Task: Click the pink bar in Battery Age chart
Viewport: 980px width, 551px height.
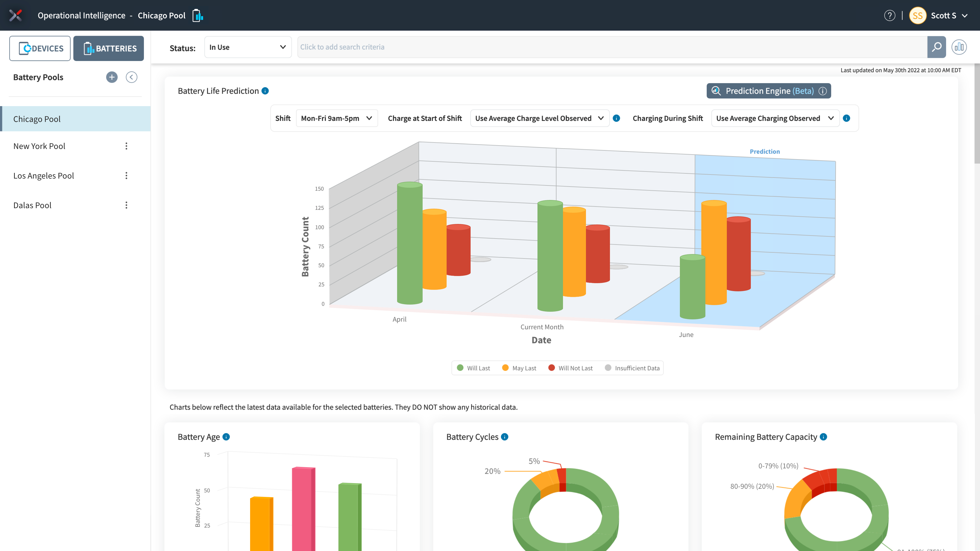Action: pos(303,509)
